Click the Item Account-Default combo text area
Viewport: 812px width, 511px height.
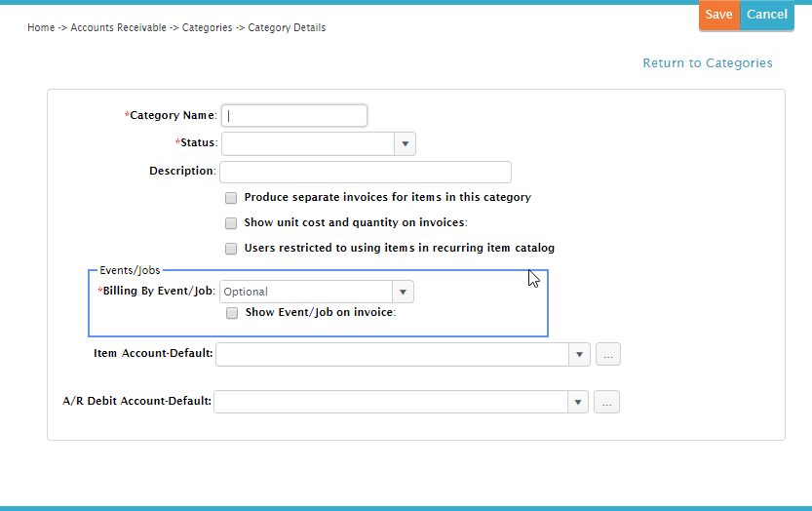393,355
